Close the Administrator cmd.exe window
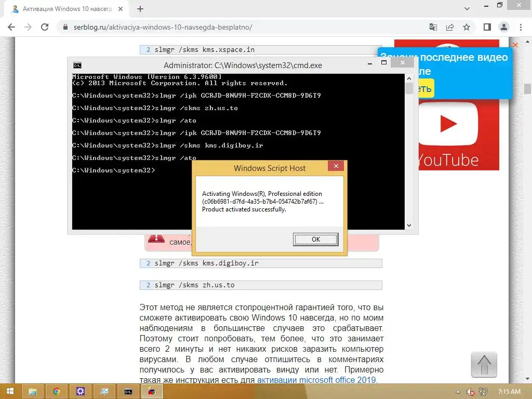Screen dimensions: 532x399 point(403,62)
